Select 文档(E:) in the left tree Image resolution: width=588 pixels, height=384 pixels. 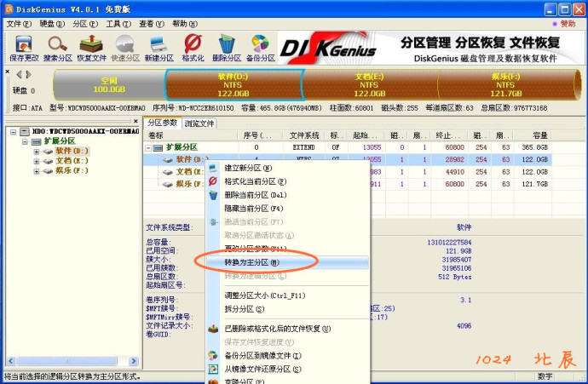[x=72, y=161]
